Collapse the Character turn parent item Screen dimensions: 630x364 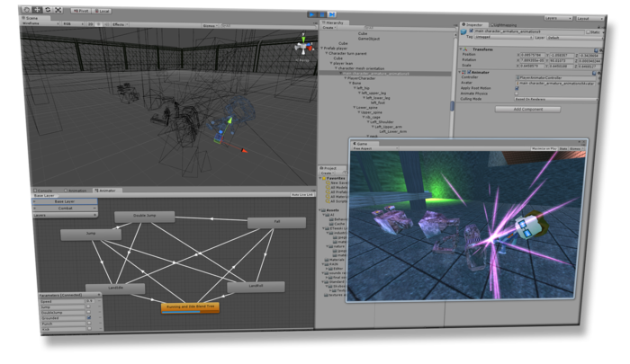[x=326, y=53]
